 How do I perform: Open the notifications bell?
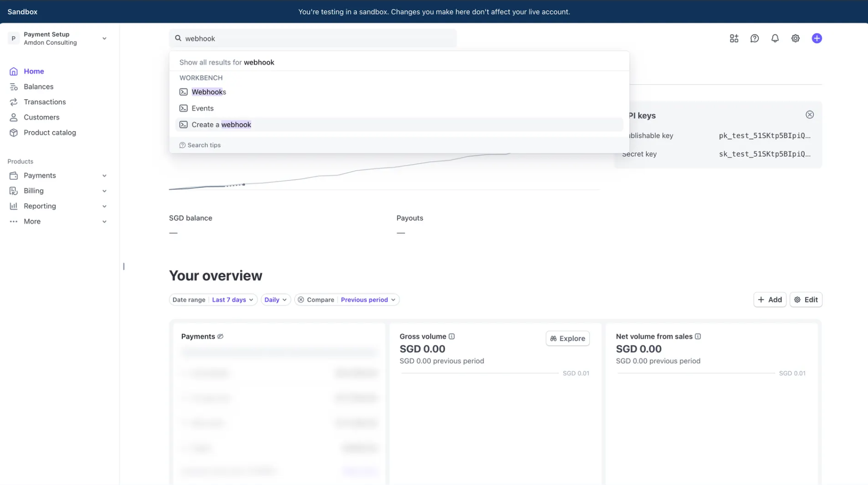(775, 38)
